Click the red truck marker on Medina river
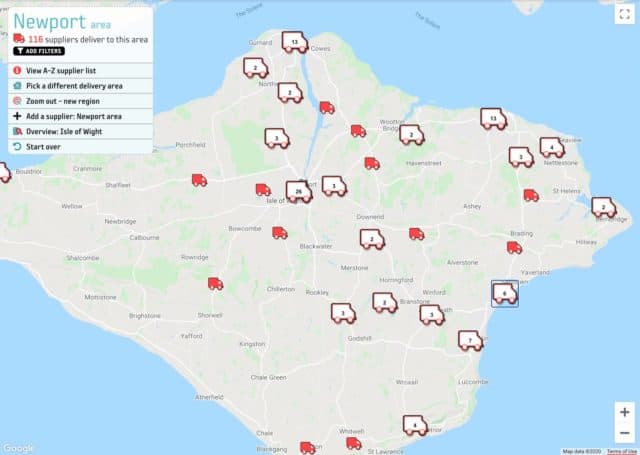This screenshot has width=640, height=455. point(327,108)
